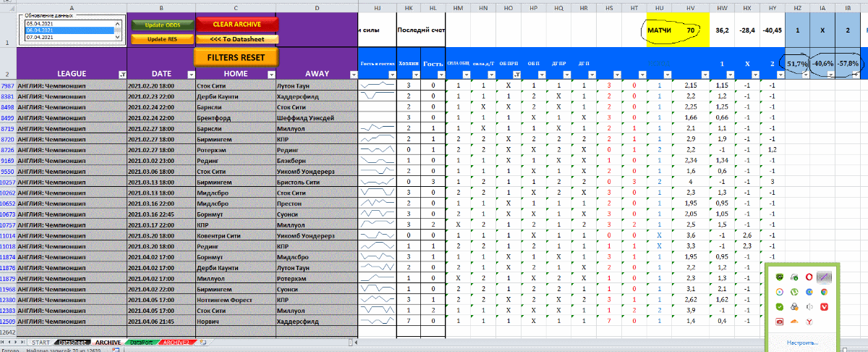The width and height of the screenshot is (868, 352).
Task: Click the FILTERS RESET button
Action: 235,56
